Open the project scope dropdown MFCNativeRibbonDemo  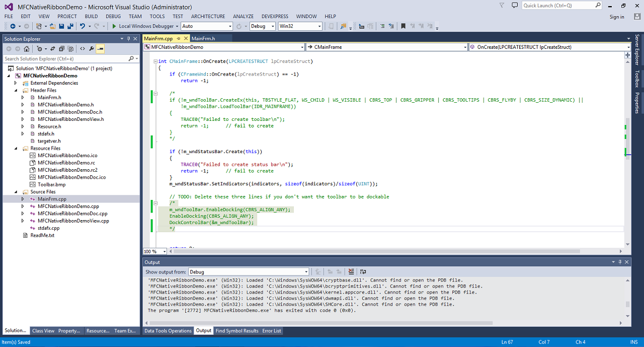pyautogui.click(x=224, y=47)
